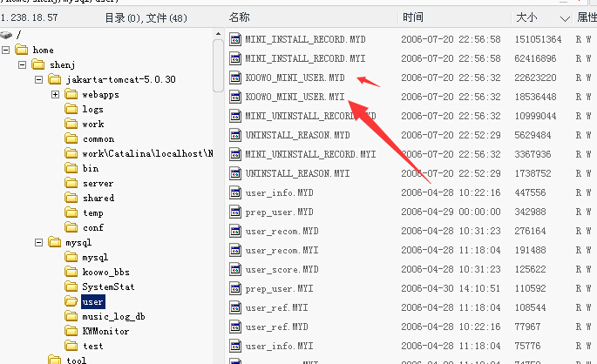Select file user_recom.MYI
This screenshot has height=364, width=597.
tap(282, 250)
